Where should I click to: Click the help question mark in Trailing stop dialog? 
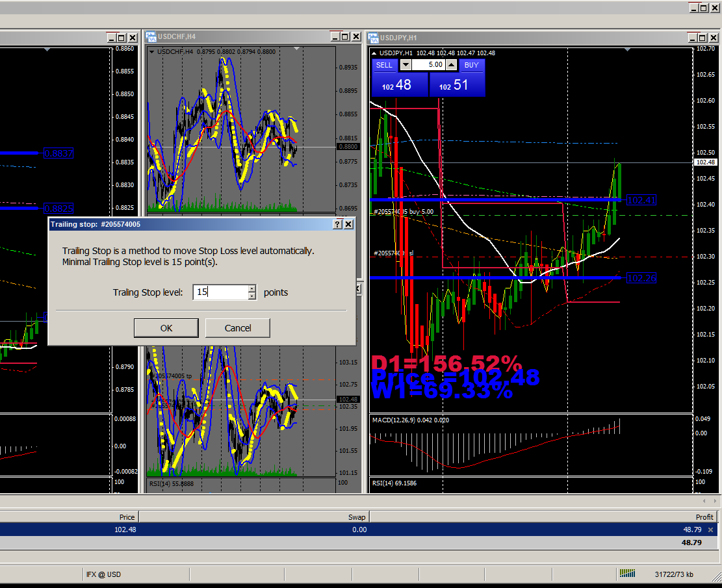(337, 224)
